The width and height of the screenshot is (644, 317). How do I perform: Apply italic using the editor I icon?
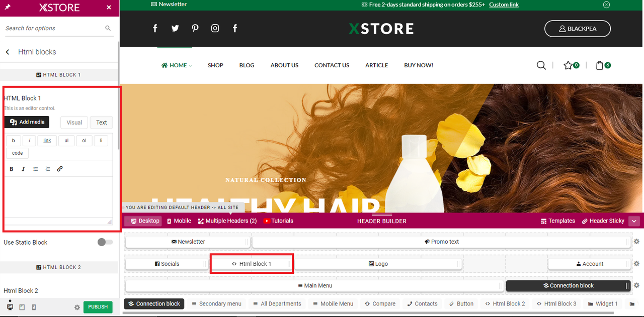pyautogui.click(x=23, y=169)
